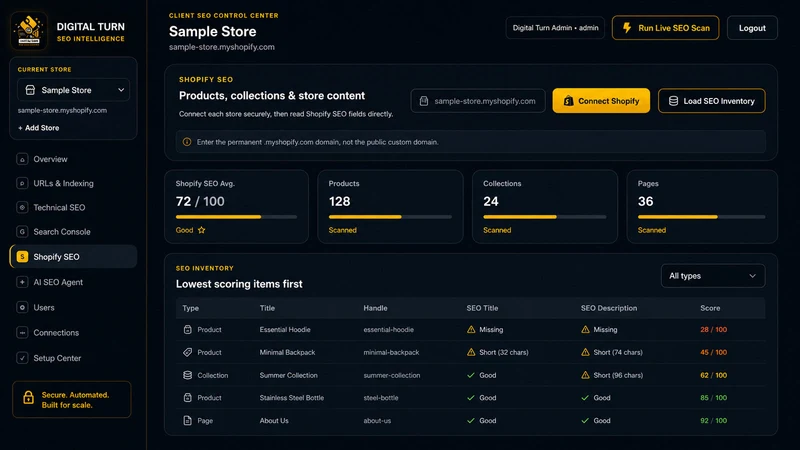Click the Short (74 chars) description text
Image resolution: width=800 pixels, height=450 pixels.
click(618, 352)
